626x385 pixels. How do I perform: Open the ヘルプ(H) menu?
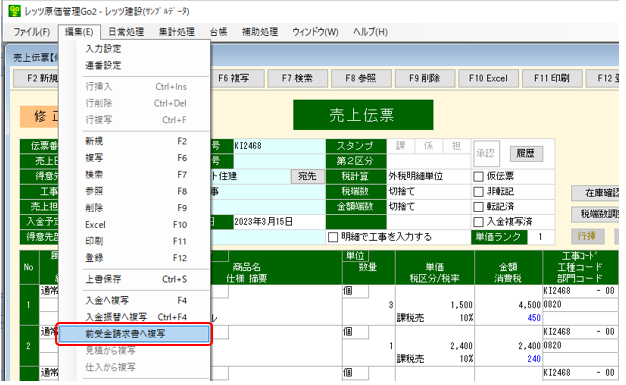pos(370,32)
